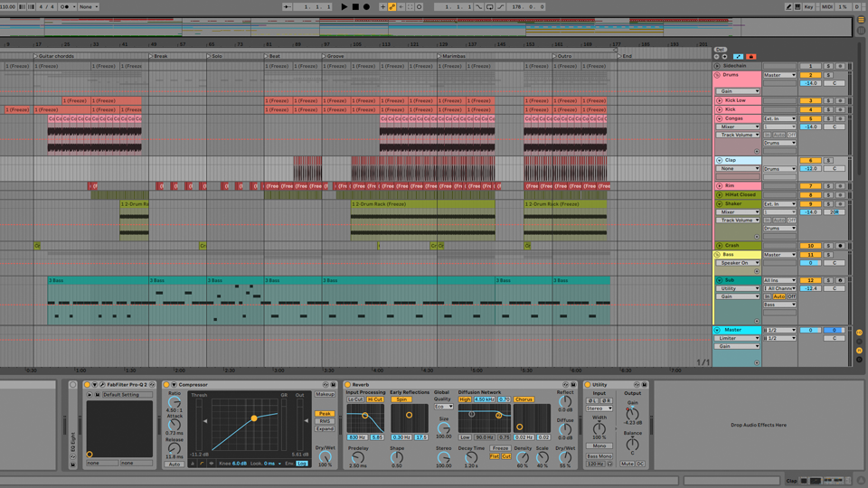868x488 pixels.
Task: Toggle track activator 6 on Clap
Action: (810, 160)
